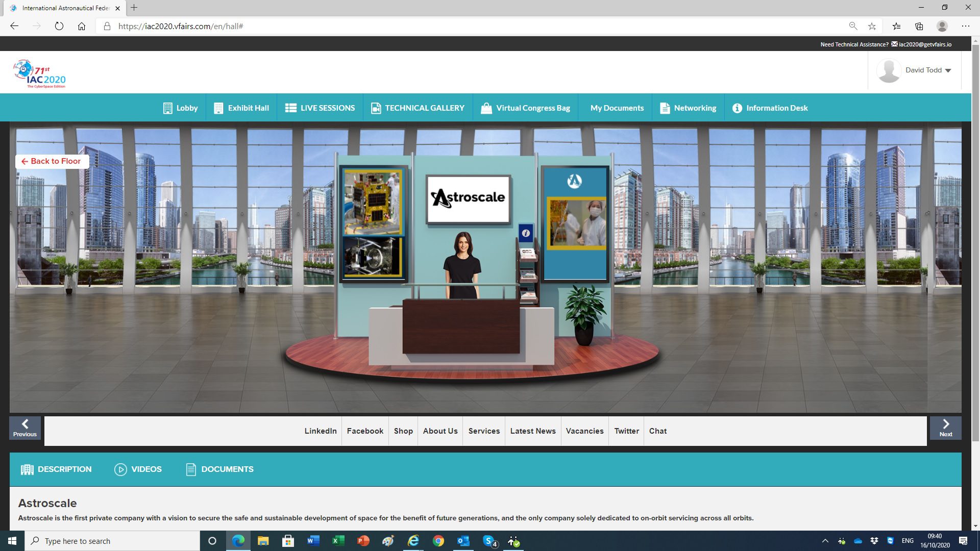Switch to the DESCRIPTION tab
This screenshot has width=980, height=551.
pyautogui.click(x=56, y=469)
